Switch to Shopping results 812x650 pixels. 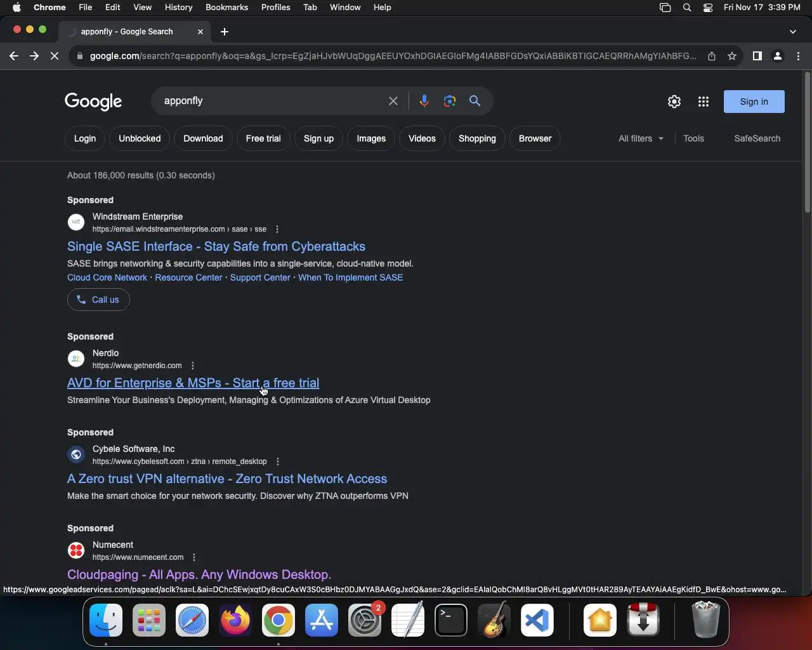pyautogui.click(x=477, y=138)
